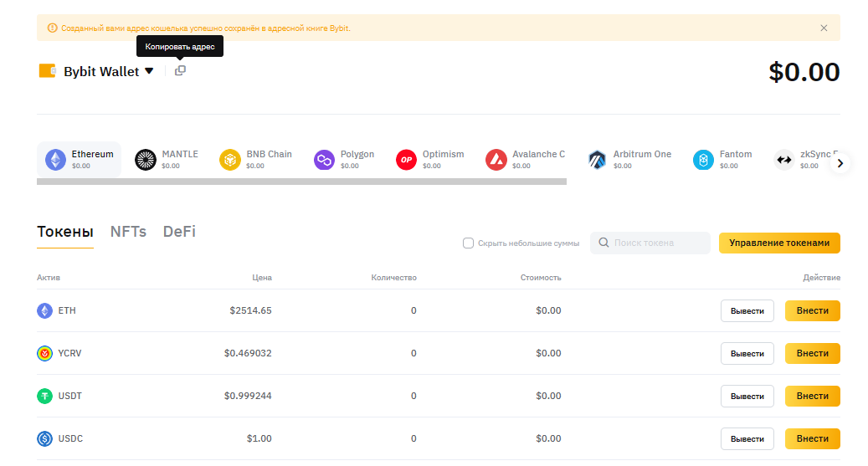The width and height of the screenshot is (868, 466).
Task: Click Внести for ETH
Action: pos(813,310)
